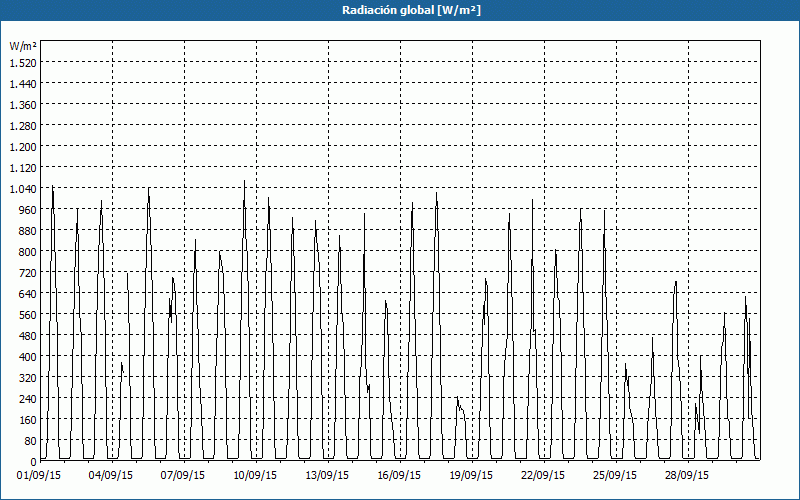Viewport: 800px width, 500px height.
Task: Click the 400 y-axis label
Action: [x=27, y=357]
